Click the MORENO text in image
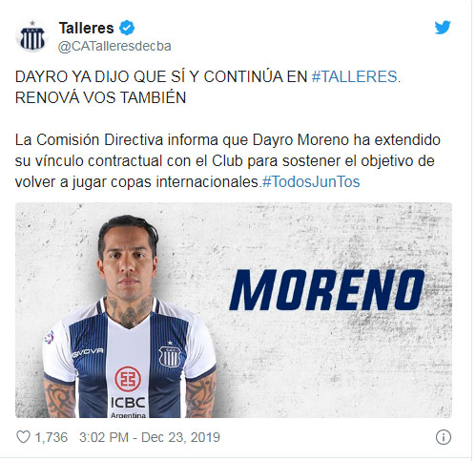 click(x=326, y=290)
